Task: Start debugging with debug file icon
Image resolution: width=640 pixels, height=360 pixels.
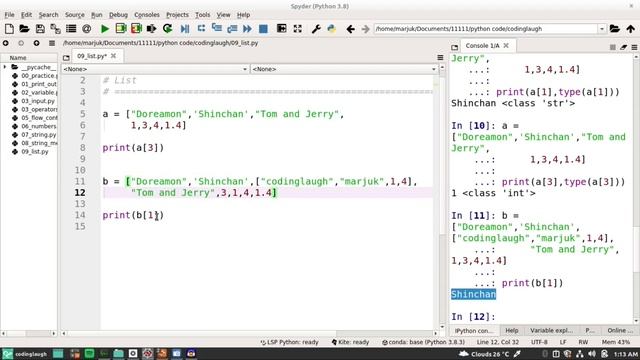Action: point(185,29)
